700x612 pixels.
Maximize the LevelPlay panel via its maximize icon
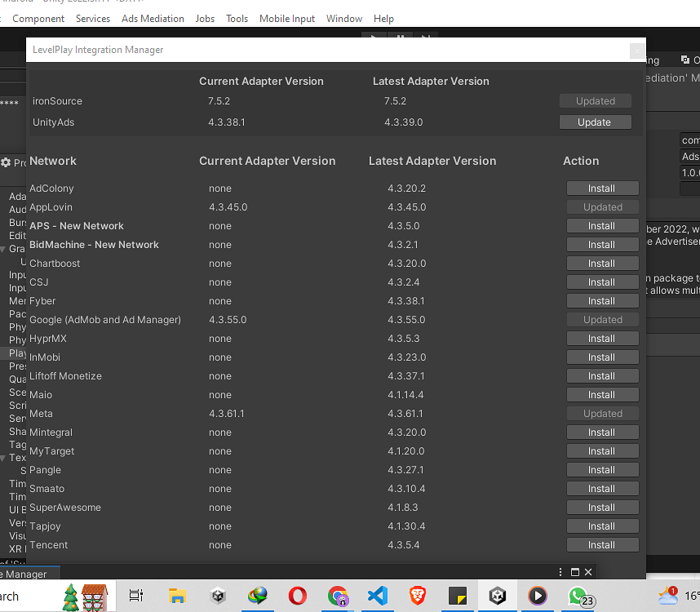(574, 572)
